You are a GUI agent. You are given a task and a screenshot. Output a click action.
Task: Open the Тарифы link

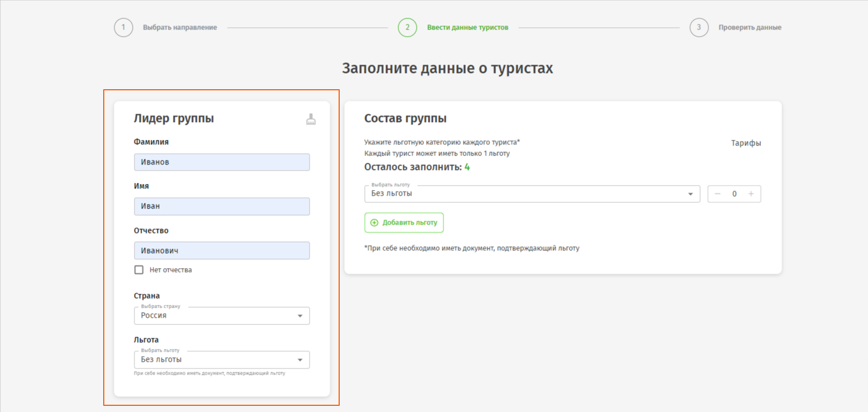coord(746,143)
